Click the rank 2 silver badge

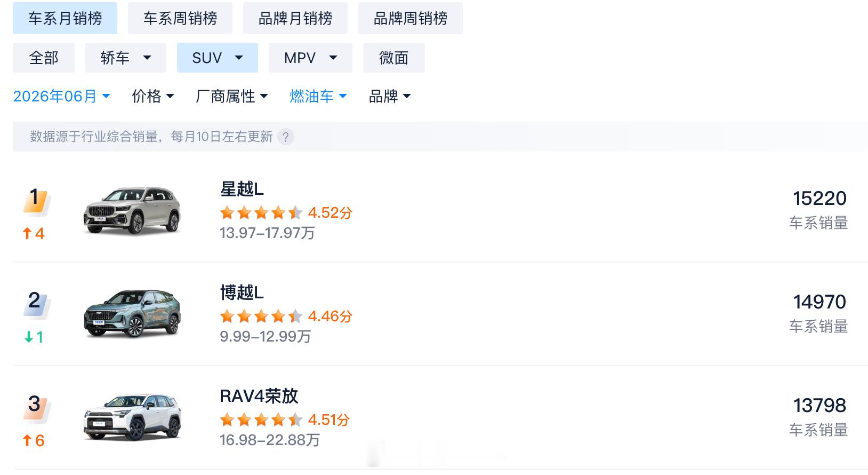point(36,304)
